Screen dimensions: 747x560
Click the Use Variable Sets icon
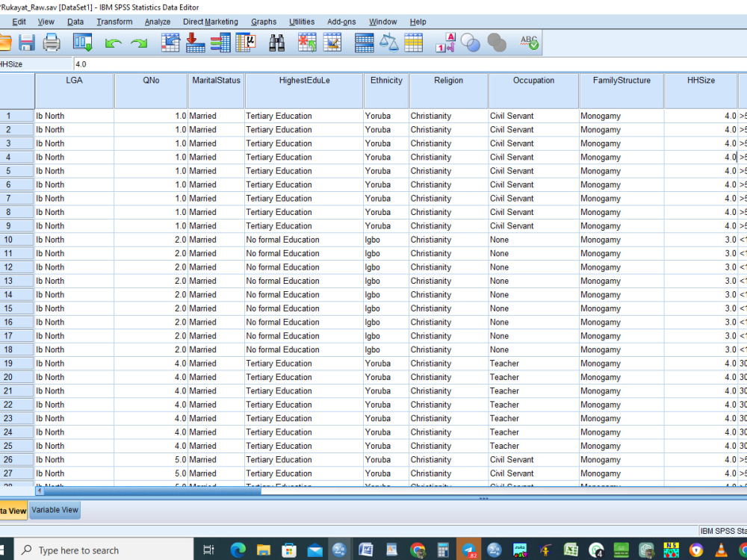[x=471, y=43]
